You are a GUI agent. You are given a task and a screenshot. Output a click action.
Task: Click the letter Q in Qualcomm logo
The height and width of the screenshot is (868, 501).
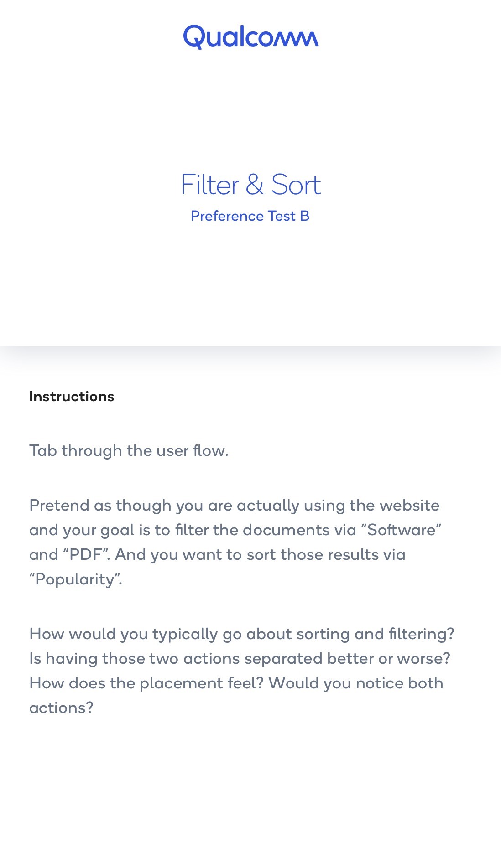coord(193,37)
